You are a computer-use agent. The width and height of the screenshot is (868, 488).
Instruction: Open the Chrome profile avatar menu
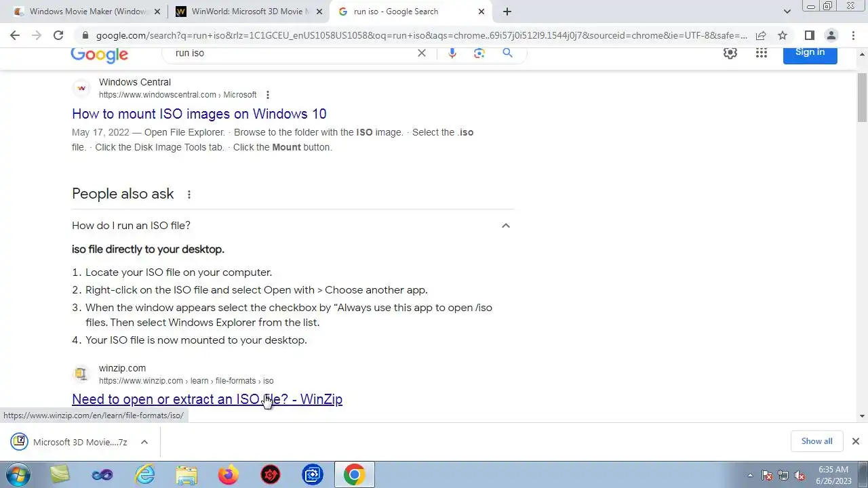[x=831, y=35]
